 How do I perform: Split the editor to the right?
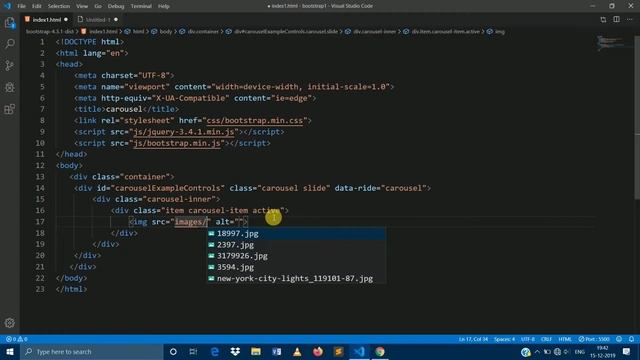pyautogui.click(x=616, y=19)
